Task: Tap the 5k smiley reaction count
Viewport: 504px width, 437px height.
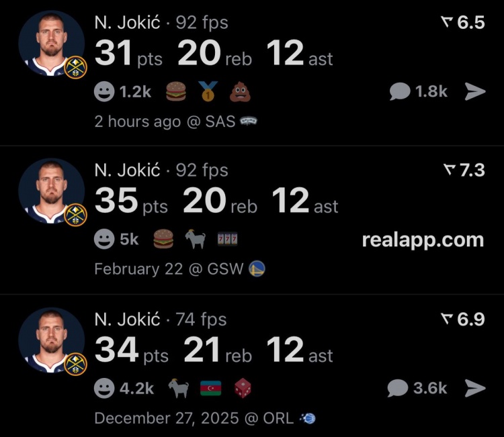Action: pos(121,240)
